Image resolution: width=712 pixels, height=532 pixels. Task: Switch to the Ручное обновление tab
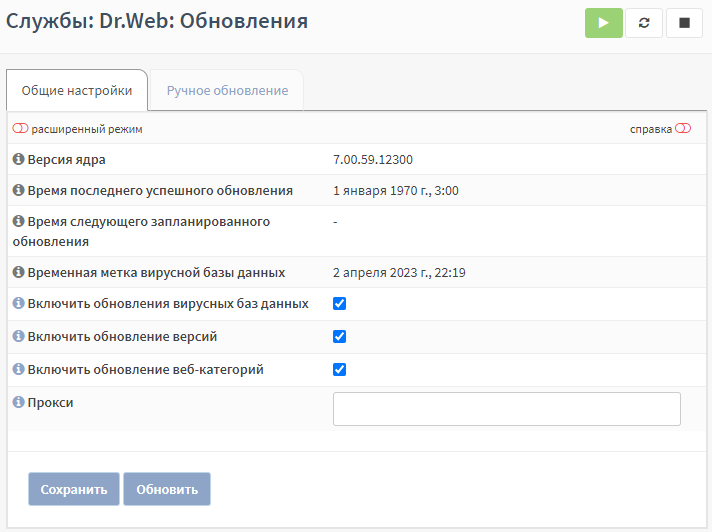point(227,90)
